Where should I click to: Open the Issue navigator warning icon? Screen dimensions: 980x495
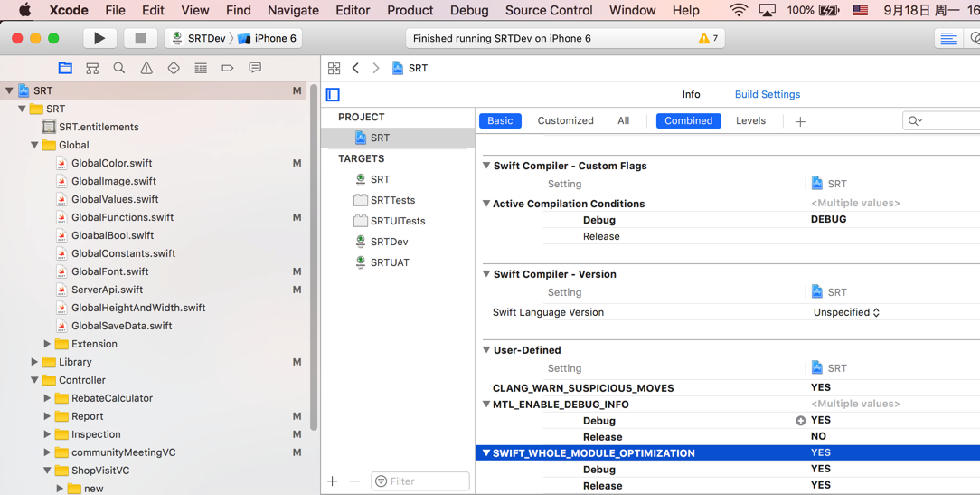click(146, 68)
